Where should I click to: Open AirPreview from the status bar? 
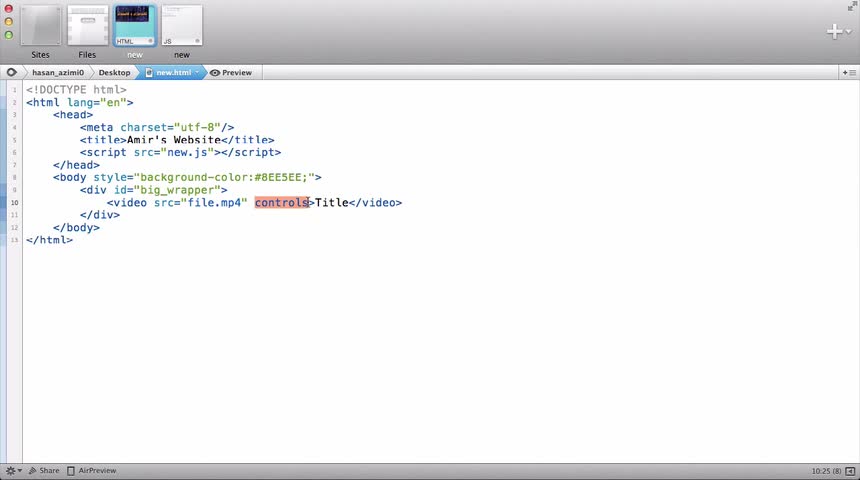tap(92, 471)
